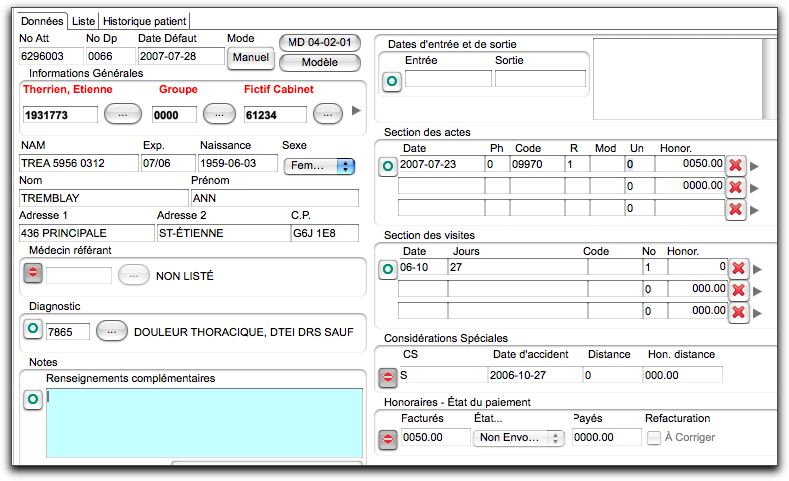This screenshot has height=481, width=789.
Task: Enable the À Corriger checkbox
Action: click(x=653, y=438)
